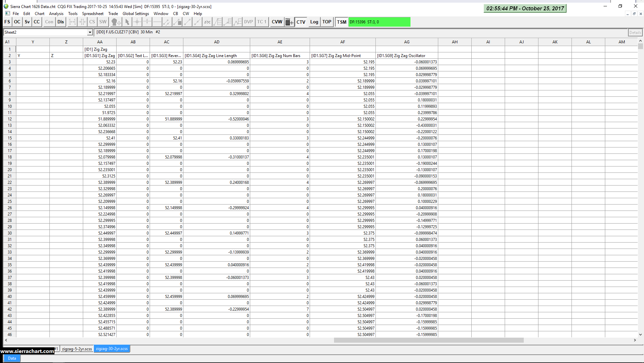Image resolution: width=644 pixels, height=363 pixels.
Task: Select the pointer arrow tool
Action: tap(127, 22)
